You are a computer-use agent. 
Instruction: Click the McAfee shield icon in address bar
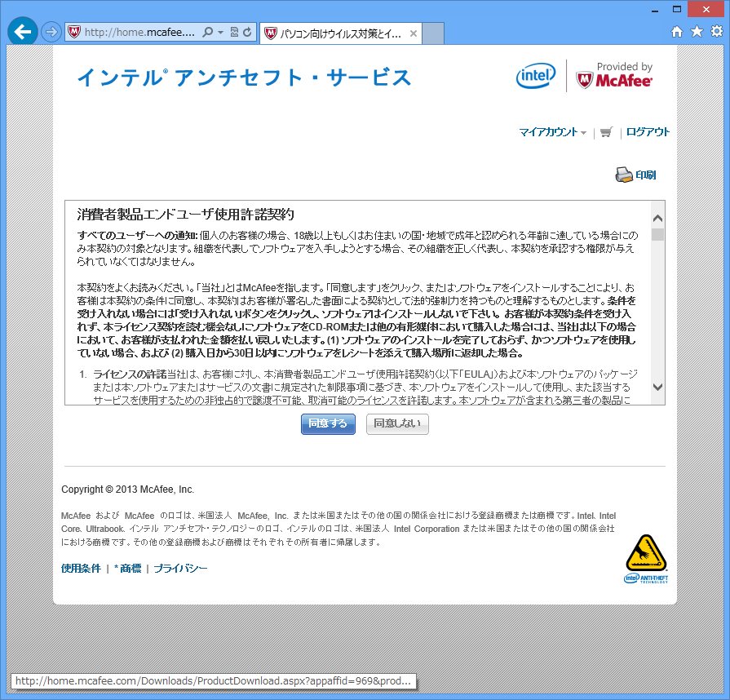coord(74,32)
